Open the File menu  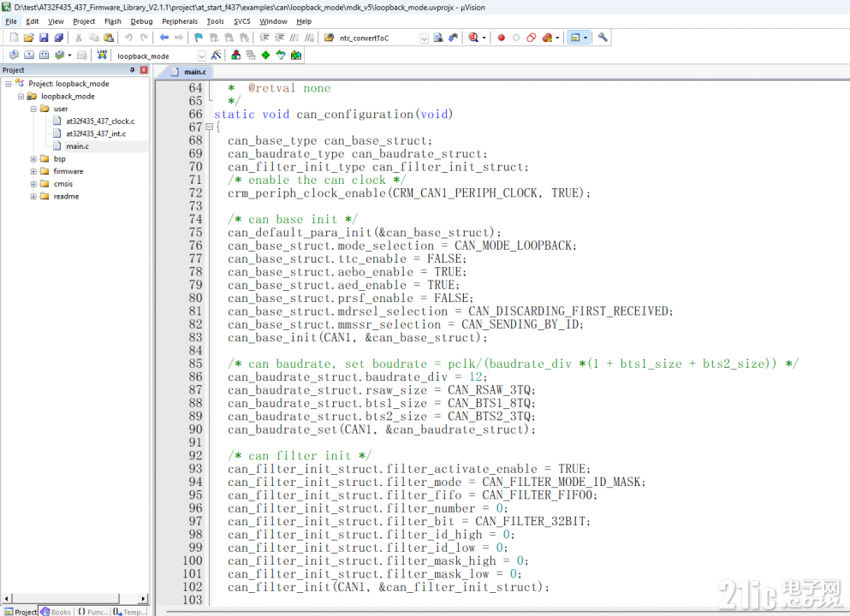tap(11, 21)
